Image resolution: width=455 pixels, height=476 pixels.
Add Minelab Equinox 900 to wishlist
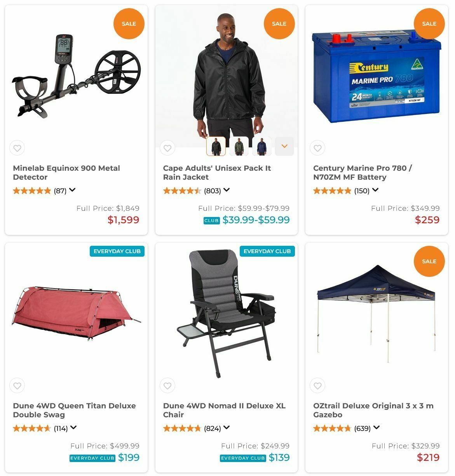pyautogui.click(x=17, y=148)
